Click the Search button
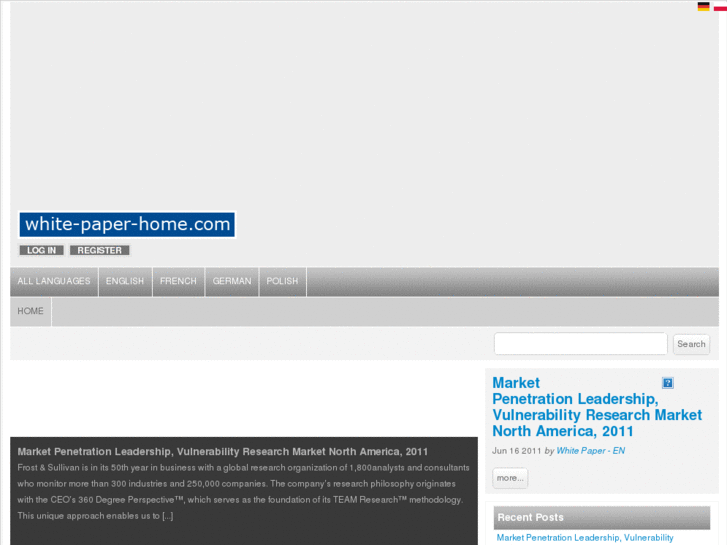The height and width of the screenshot is (545, 727). (691, 344)
